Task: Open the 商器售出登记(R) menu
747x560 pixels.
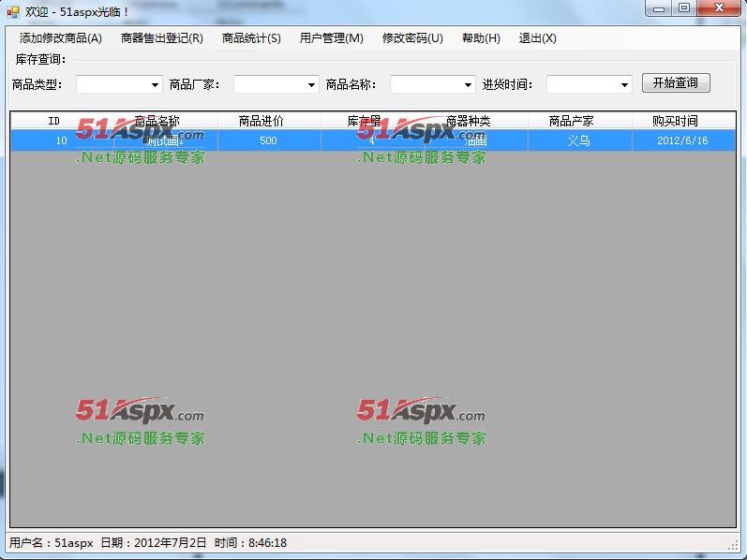Action: [161, 38]
